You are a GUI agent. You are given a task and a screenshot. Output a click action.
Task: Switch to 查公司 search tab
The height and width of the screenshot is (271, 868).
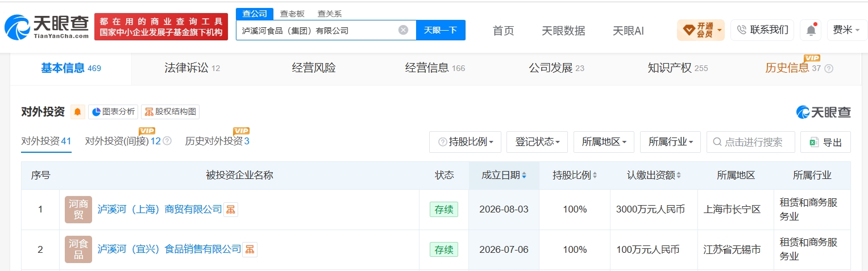[x=255, y=14]
